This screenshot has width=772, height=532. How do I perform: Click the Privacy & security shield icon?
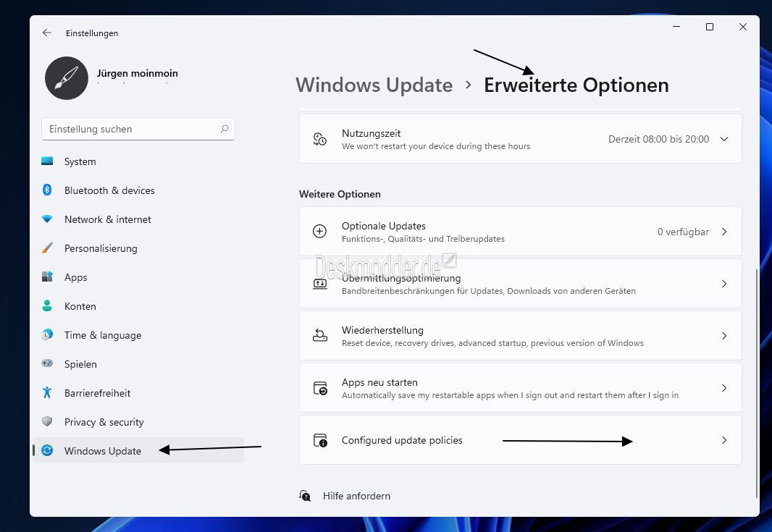point(47,422)
